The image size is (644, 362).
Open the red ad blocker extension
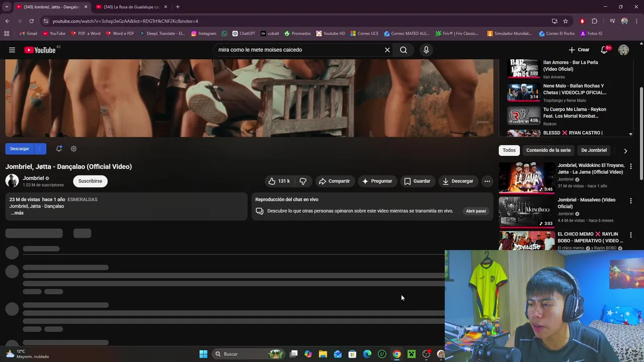click(x=582, y=21)
